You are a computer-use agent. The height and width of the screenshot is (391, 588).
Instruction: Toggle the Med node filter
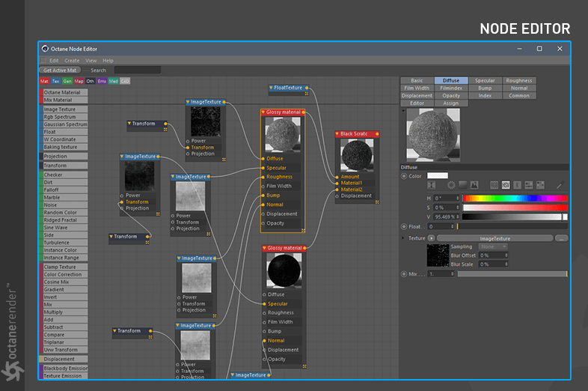point(114,81)
